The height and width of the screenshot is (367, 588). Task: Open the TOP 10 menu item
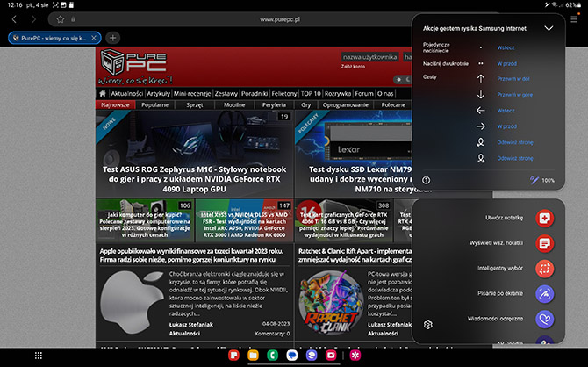(x=311, y=93)
